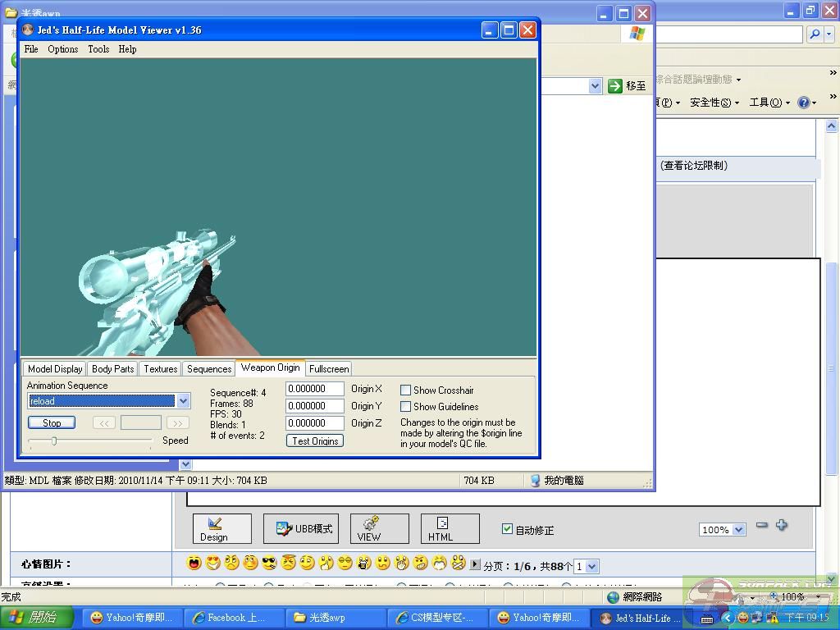The image size is (840, 630).
Task: Open the 100% editor zoom dropdown
Action: click(739, 530)
